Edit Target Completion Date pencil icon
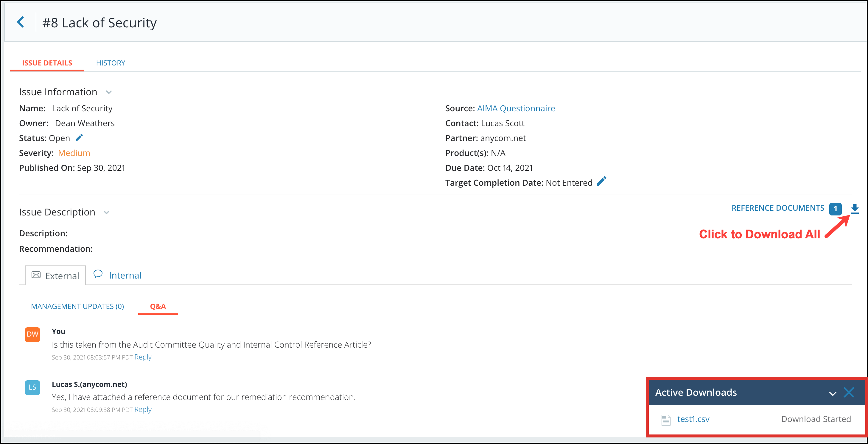This screenshot has width=868, height=444. [601, 181]
